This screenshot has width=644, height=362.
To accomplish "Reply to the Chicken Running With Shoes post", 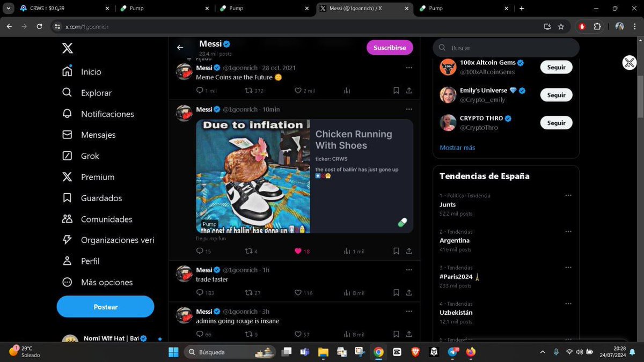I will tap(200, 251).
